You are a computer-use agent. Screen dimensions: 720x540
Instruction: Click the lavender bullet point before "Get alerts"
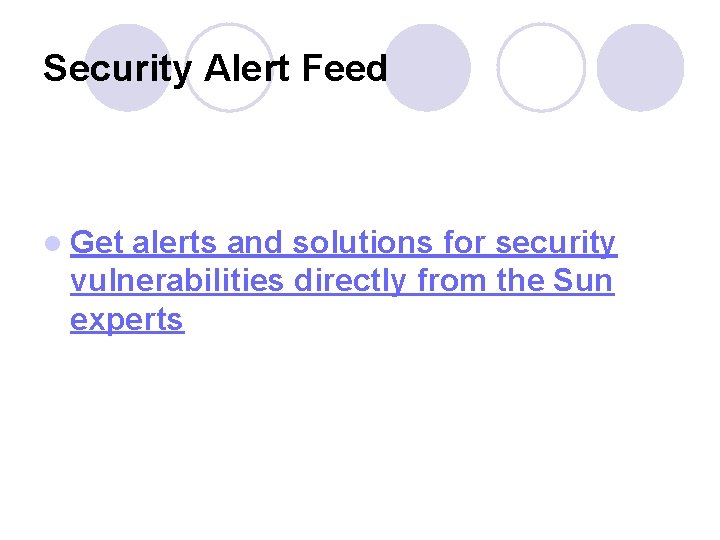(53, 243)
